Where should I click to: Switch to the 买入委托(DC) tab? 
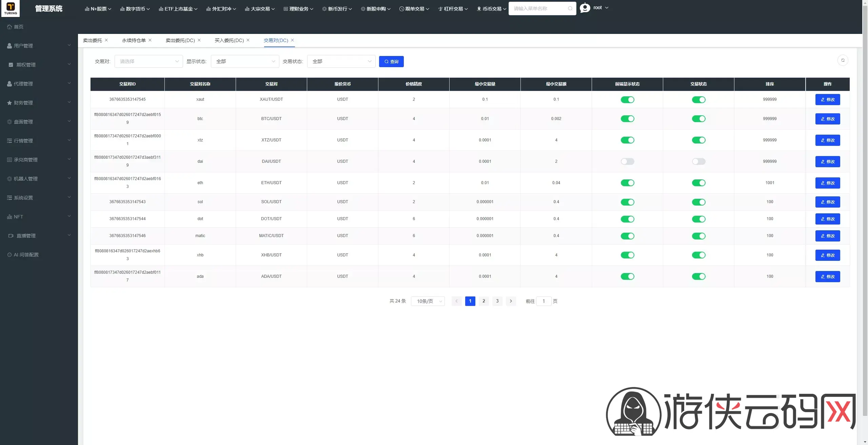tap(229, 40)
